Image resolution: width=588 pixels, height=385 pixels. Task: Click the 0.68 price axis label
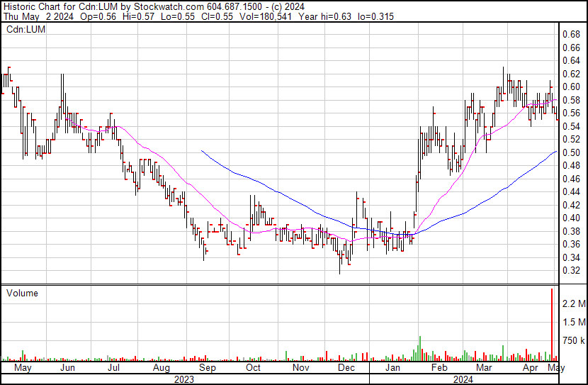[571, 35]
